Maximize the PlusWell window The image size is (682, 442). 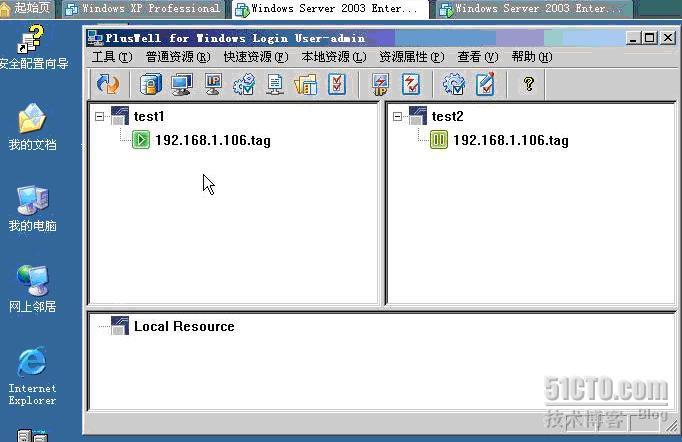point(650,38)
